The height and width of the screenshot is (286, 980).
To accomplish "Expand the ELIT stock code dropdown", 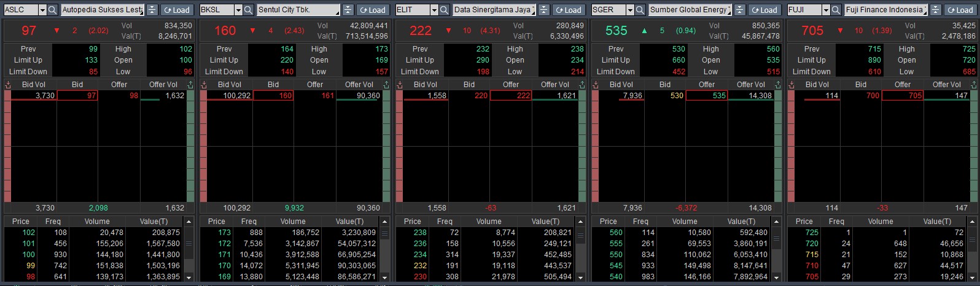I will coord(434,10).
